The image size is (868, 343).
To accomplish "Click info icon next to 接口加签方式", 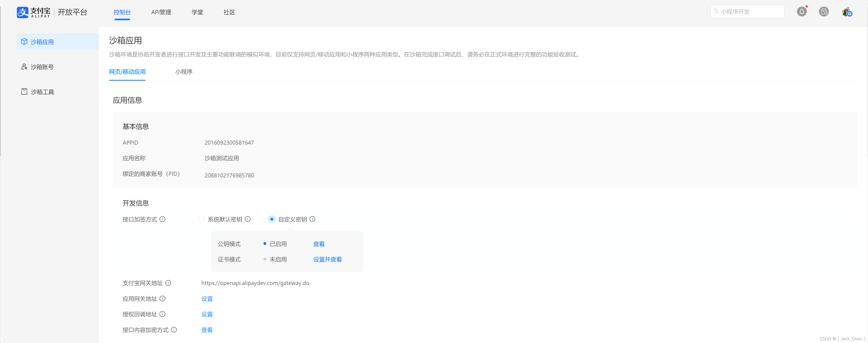I will point(162,219).
